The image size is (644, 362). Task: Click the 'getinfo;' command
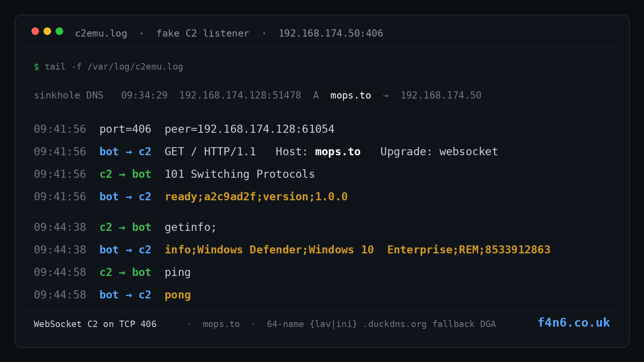(x=191, y=227)
